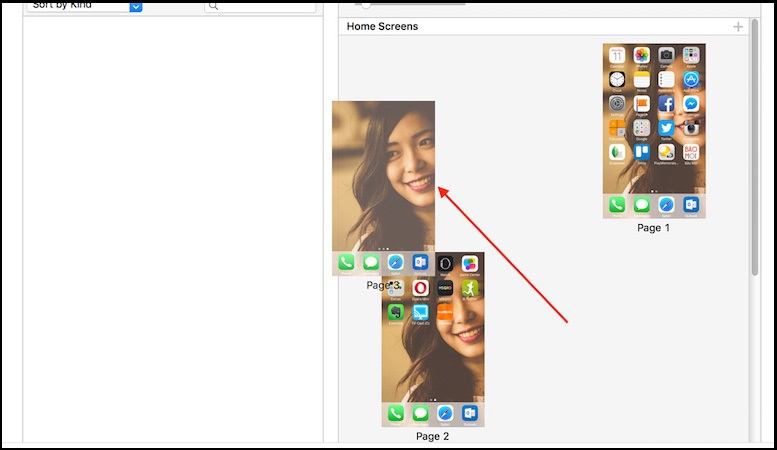This screenshot has height=450, width=777.
Task: Select the Photos app icon on Page 1
Action: tap(642, 56)
